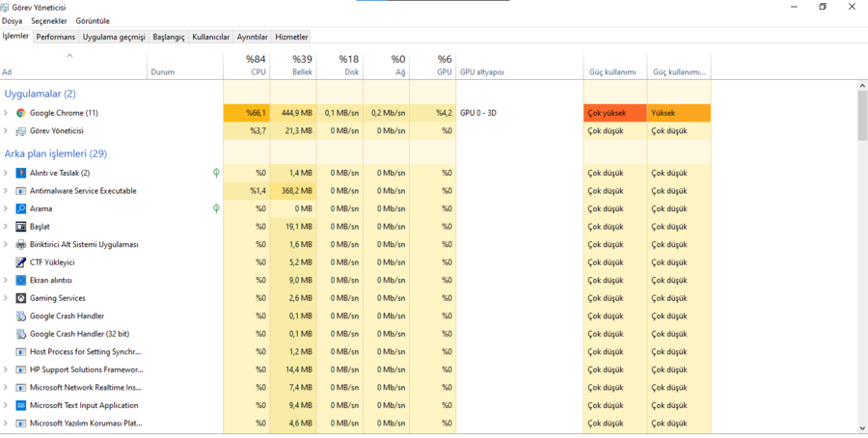The image size is (868, 438).
Task: Click the Host Process for Setting Synchronization icon
Action: click(x=20, y=352)
